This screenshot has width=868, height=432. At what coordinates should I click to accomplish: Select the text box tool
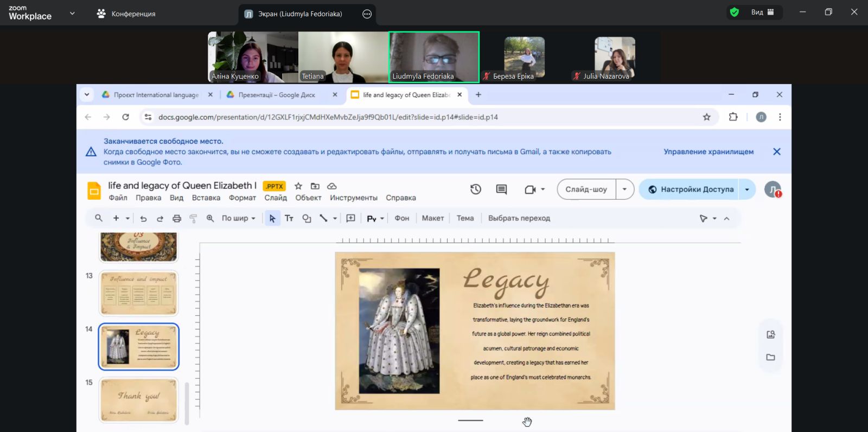coord(289,218)
